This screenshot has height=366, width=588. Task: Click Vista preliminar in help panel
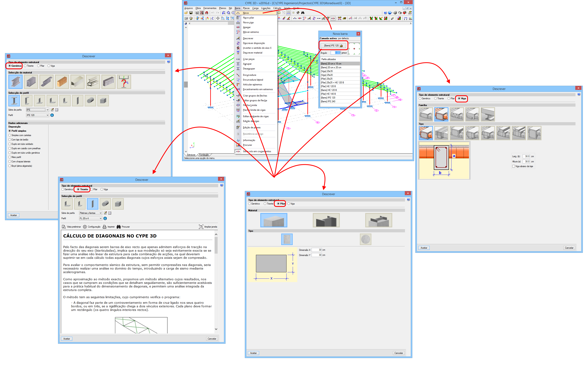71,227
